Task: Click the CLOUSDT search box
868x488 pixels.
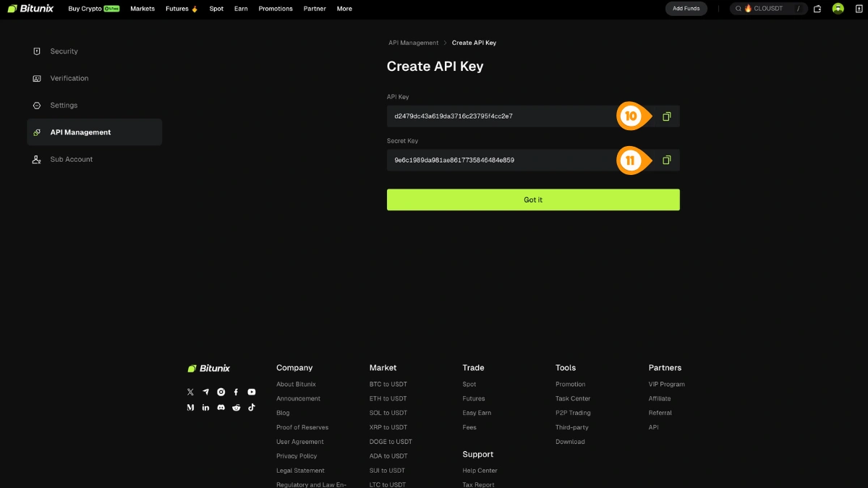Action: point(768,9)
